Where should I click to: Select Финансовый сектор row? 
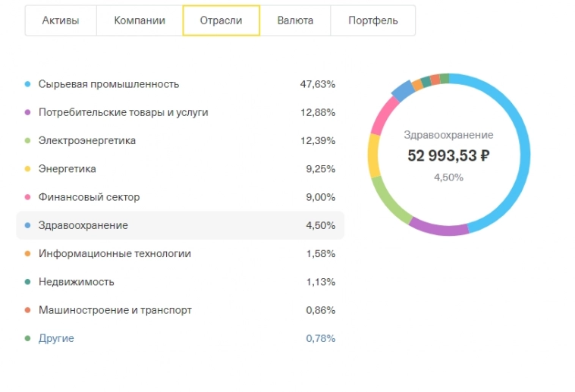click(180, 197)
